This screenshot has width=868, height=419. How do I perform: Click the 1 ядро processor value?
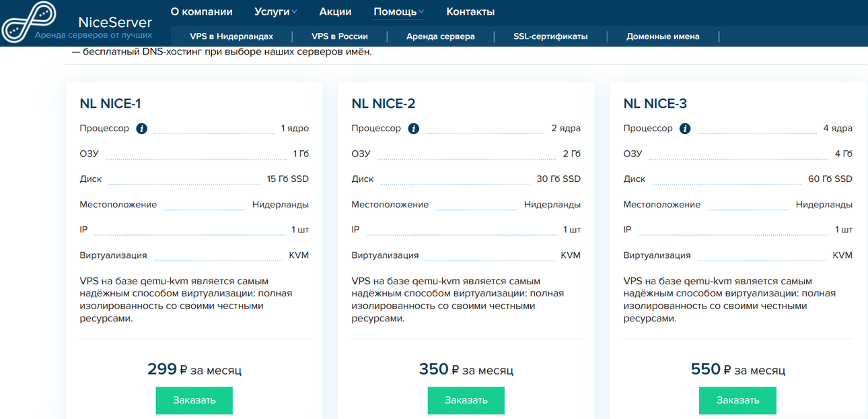tap(295, 129)
